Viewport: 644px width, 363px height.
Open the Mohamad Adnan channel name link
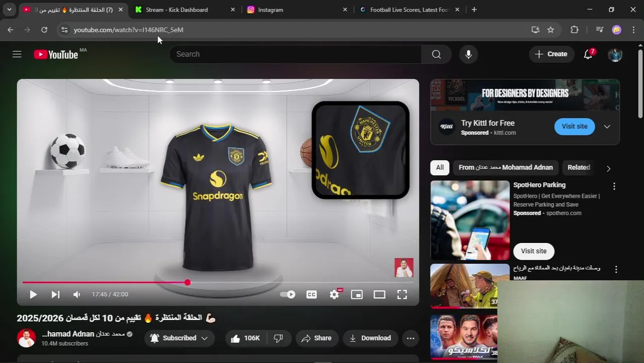83,334
